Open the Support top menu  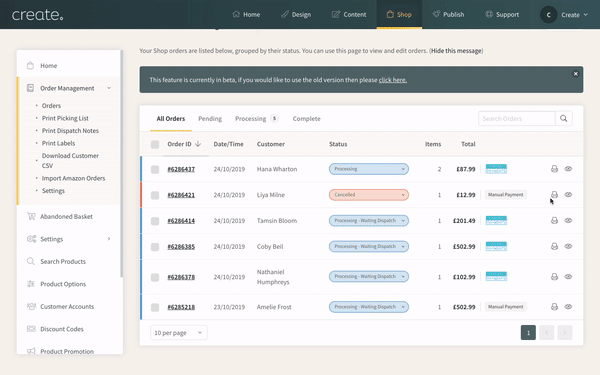[x=502, y=15]
